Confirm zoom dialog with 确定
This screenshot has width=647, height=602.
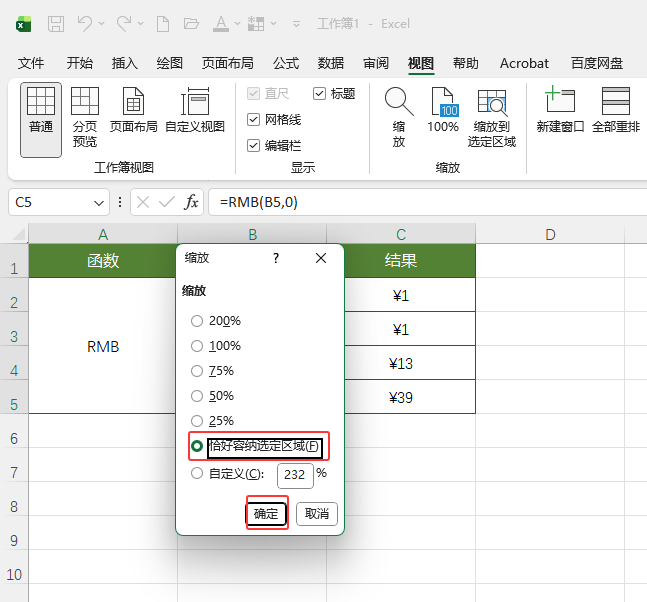[266, 514]
